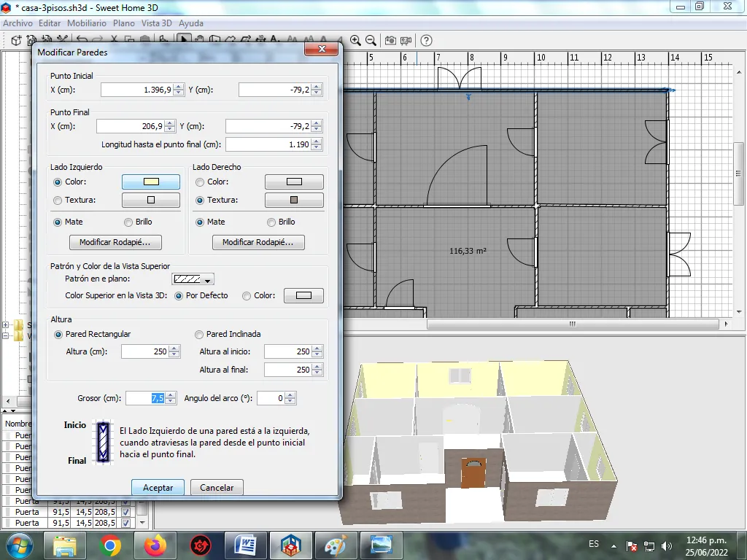Open the Windows Start menu orb
The width and height of the screenshot is (747, 560).
(19, 545)
